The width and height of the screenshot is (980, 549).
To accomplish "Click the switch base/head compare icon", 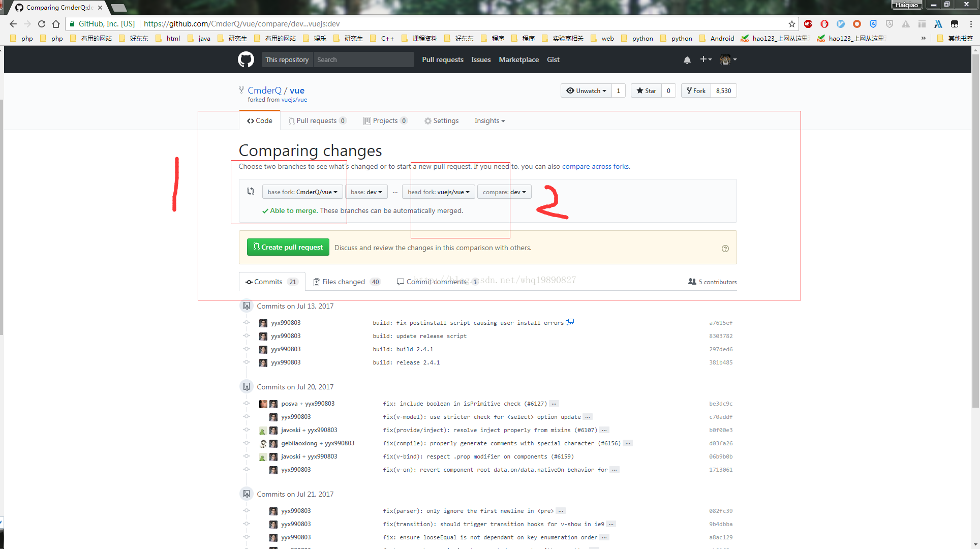I will pyautogui.click(x=251, y=192).
